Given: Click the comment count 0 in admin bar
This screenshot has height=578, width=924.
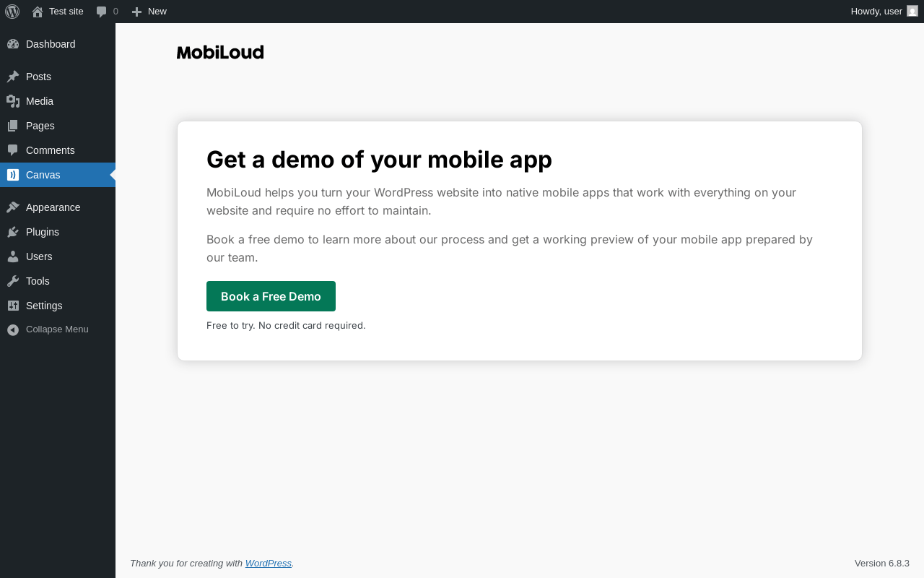Looking at the screenshot, I should (x=115, y=12).
